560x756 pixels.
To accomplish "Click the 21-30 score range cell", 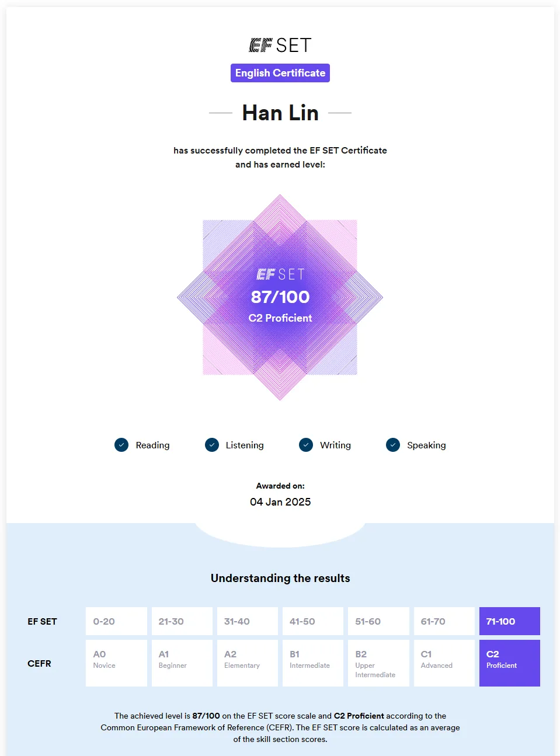I will (x=182, y=621).
